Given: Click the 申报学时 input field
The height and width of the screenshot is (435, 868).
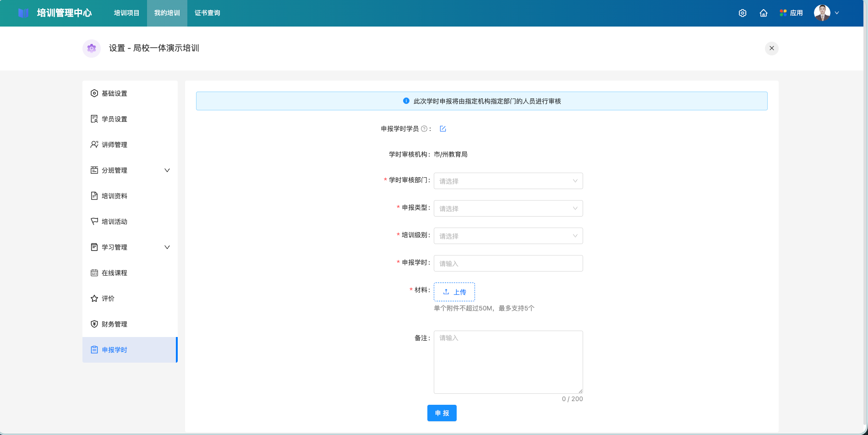Looking at the screenshot, I should 508,263.
